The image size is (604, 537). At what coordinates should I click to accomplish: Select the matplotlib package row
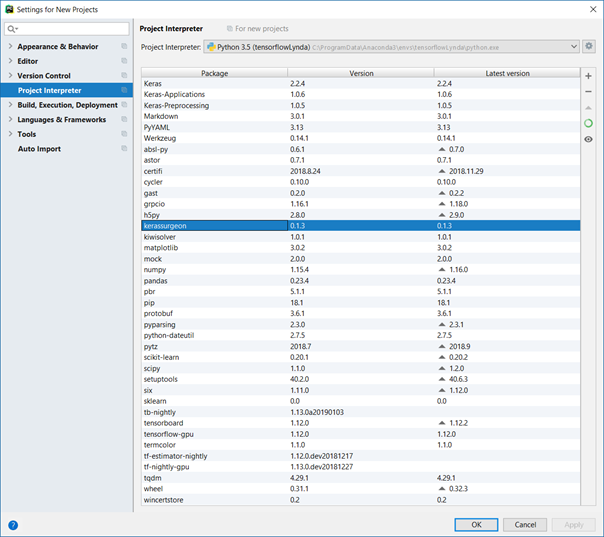coord(361,248)
